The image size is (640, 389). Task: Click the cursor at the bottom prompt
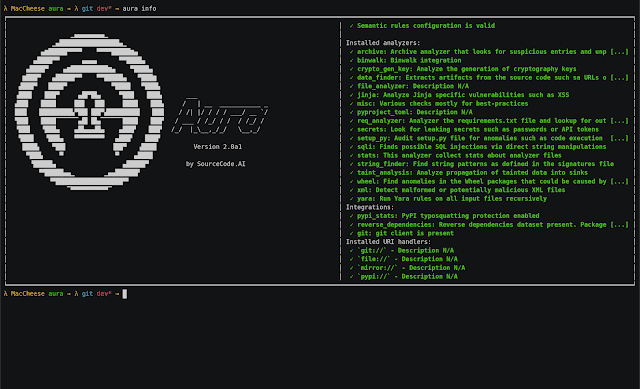point(124,293)
